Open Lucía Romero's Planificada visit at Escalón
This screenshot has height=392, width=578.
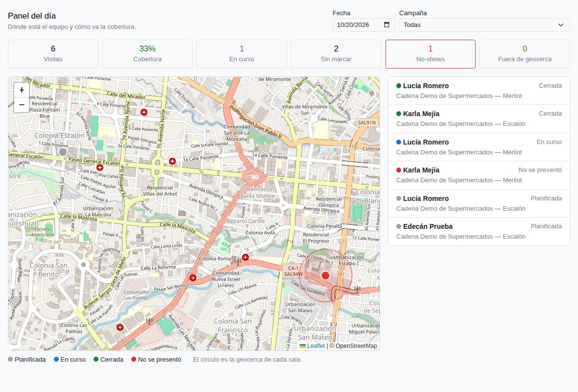click(479, 203)
